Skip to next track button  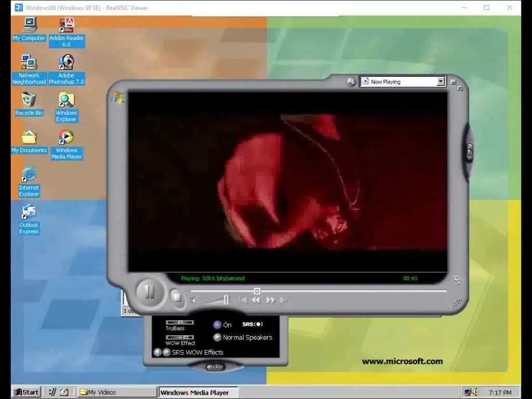(x=284, y=300)
